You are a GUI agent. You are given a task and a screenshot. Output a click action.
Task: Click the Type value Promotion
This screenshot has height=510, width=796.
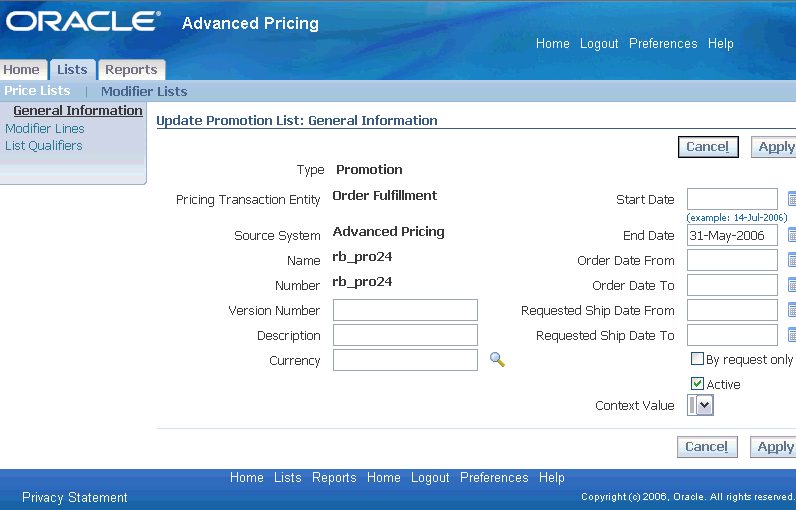(x=369, y=169)
